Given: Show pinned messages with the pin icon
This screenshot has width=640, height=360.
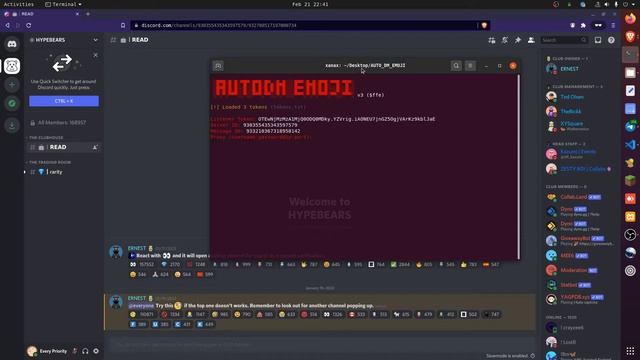Looking at the screenshot, I should [x=518, y=40].
